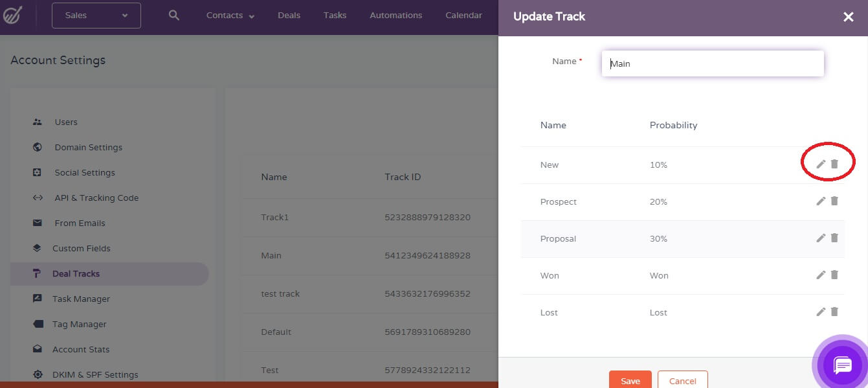Click the Users people icon in the sidebar
The width and height of the screenshot is (868, 388).
coord(38,122)
